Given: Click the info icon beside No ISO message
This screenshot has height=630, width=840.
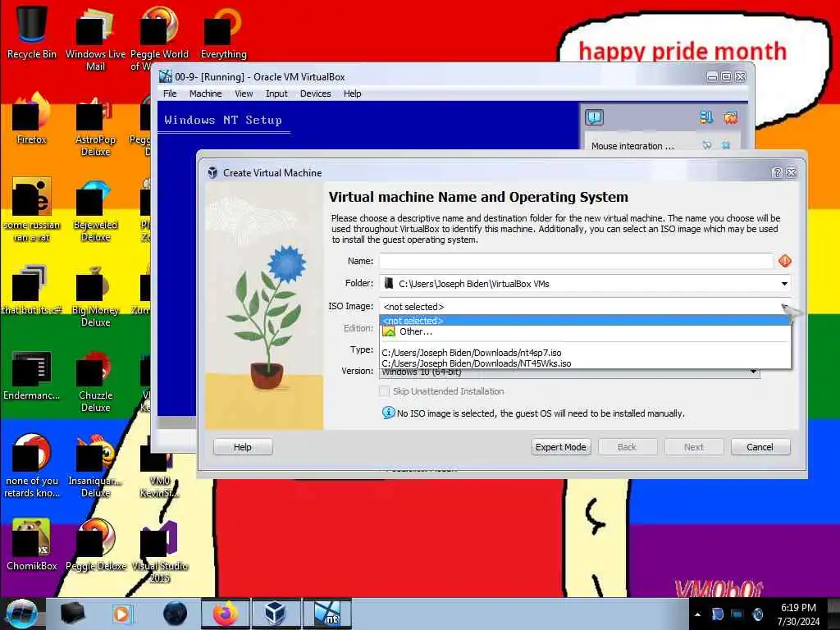Looking at the screenshot, I should pyautogui.click(x=388, y=413).
